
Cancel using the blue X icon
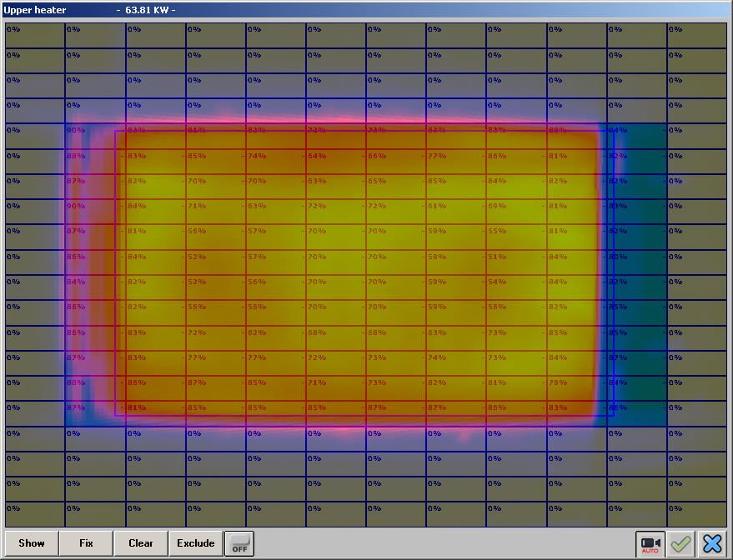[712, 543]
